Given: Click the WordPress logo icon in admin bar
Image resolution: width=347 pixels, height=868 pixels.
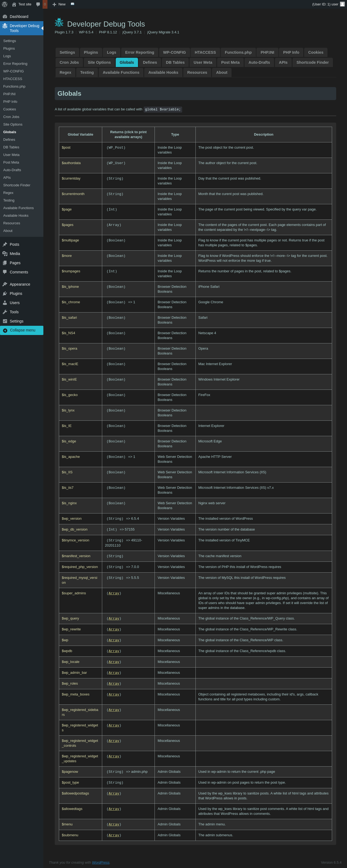Looking at the screenshot, I should (5, 4).
